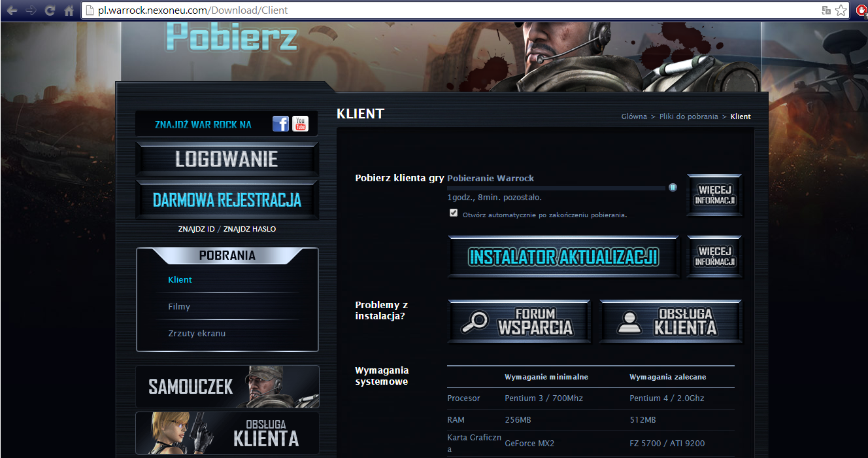Click the 'Wymagania zalecane' column header

(667, 377)
